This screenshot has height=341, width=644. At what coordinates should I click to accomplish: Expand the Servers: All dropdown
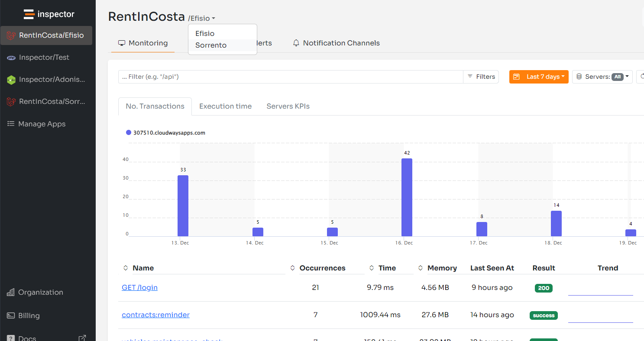pos(602,77)
